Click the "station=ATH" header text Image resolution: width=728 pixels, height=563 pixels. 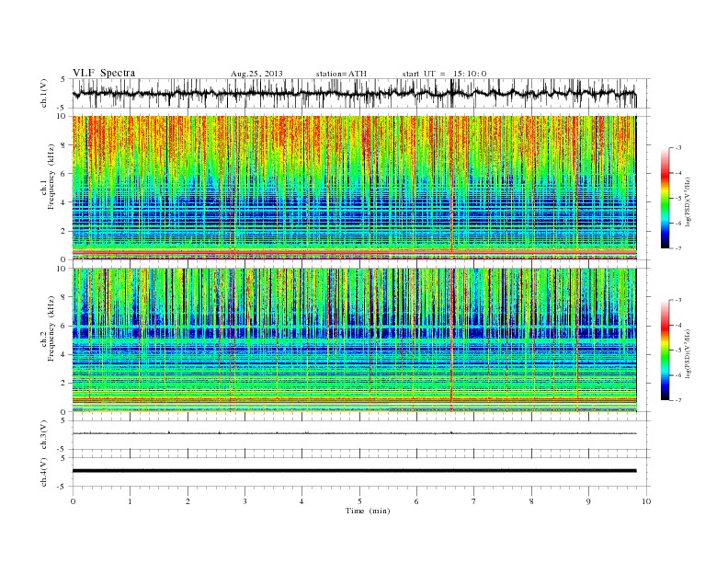341,74
